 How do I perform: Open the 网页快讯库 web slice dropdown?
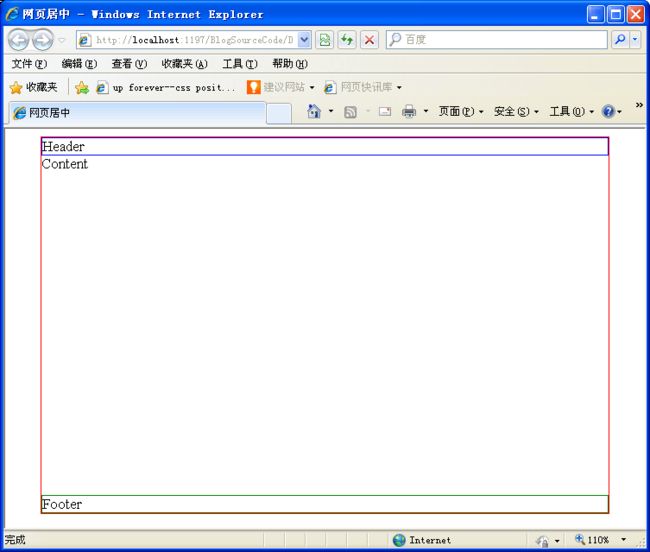tap(363, 87)
